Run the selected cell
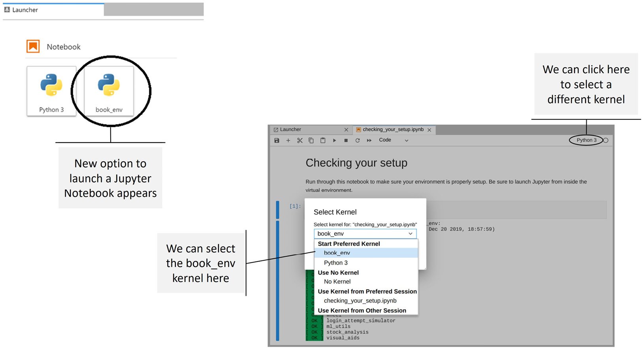 334,140
